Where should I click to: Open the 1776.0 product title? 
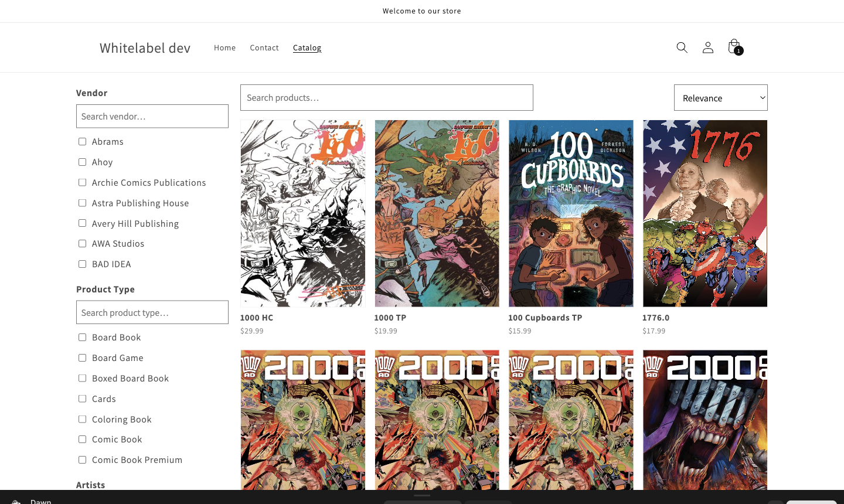tap(656, 318)
